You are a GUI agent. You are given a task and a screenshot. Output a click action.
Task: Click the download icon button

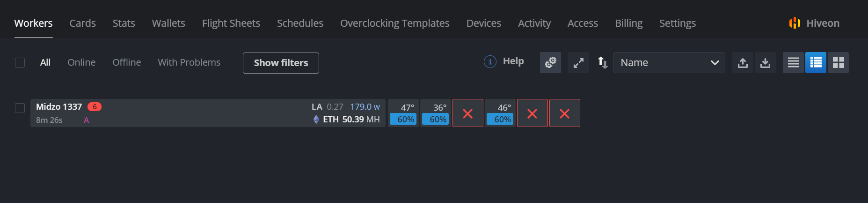point(765,62)
